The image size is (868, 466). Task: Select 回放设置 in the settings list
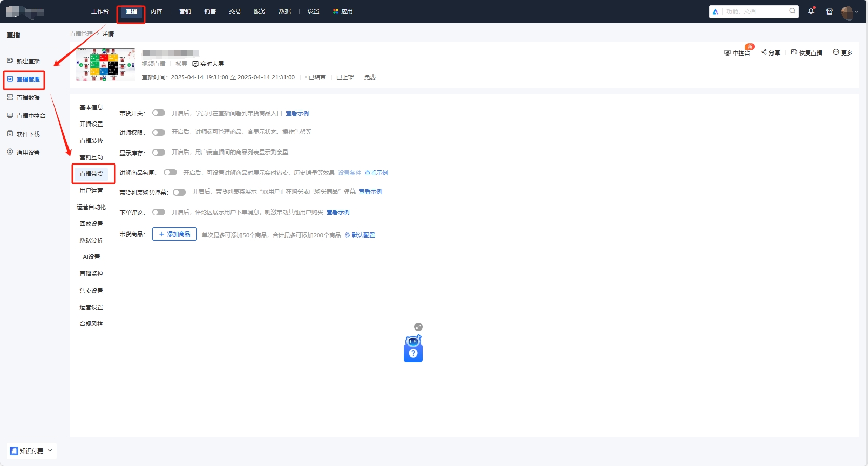point(91,224)
